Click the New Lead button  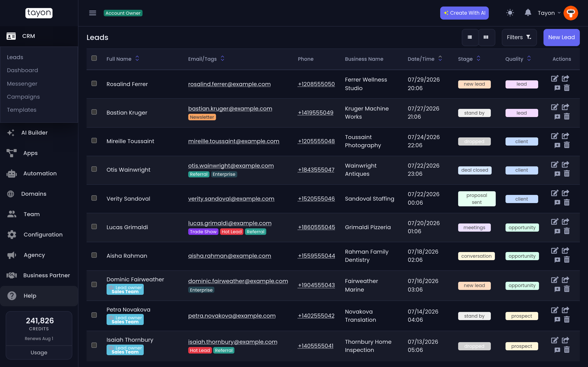pos(561,37)
